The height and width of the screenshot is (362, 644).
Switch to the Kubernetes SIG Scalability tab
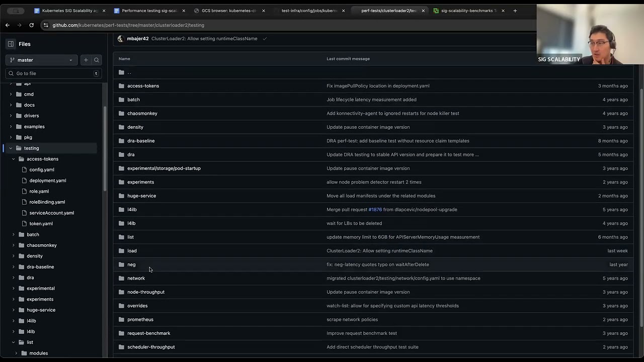(x=69, y=11)
